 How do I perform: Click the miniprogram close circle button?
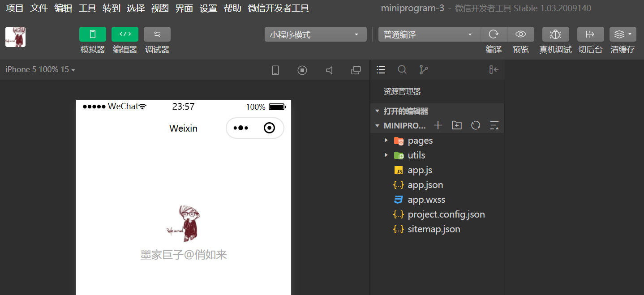pyautogui.click(x=269, y=128)
